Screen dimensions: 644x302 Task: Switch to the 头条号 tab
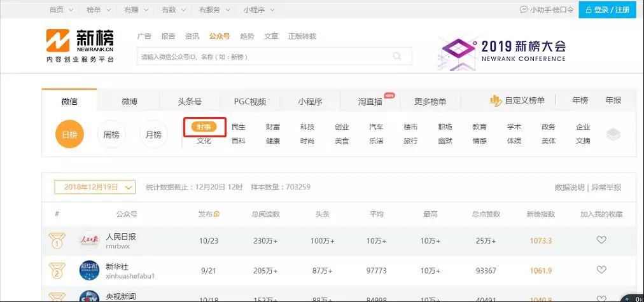tap(190, 101)
